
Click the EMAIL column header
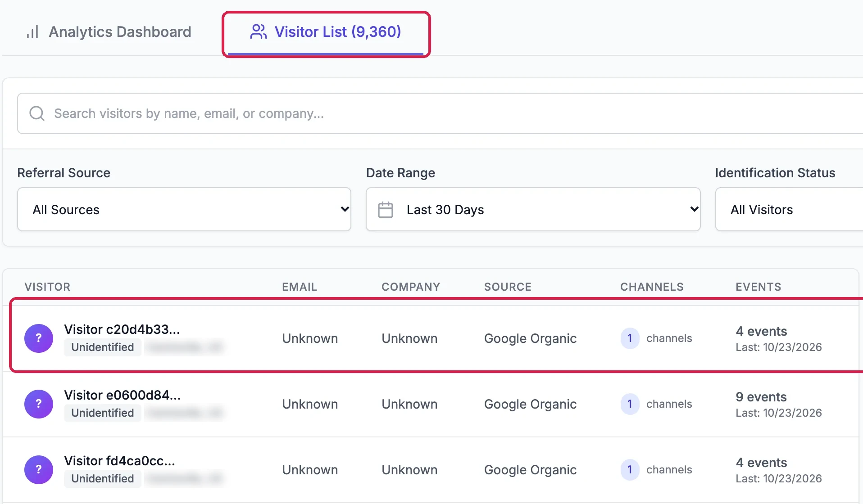pos(300,287)
